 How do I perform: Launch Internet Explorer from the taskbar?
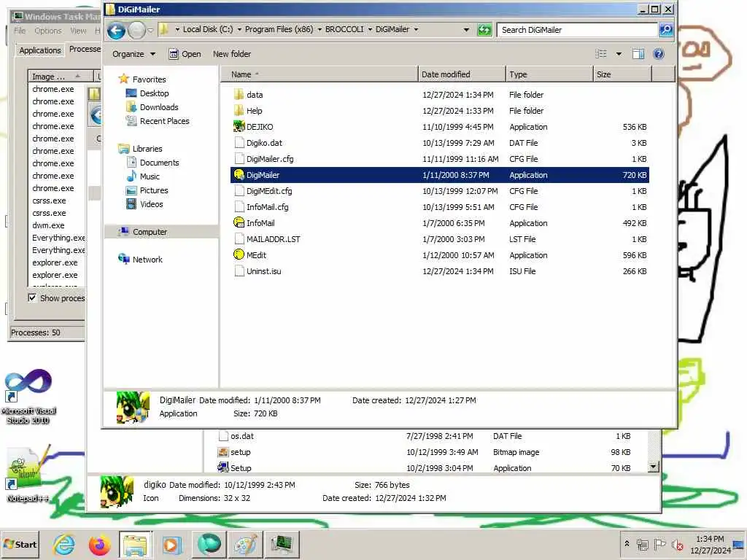click(x=64, y=544)
